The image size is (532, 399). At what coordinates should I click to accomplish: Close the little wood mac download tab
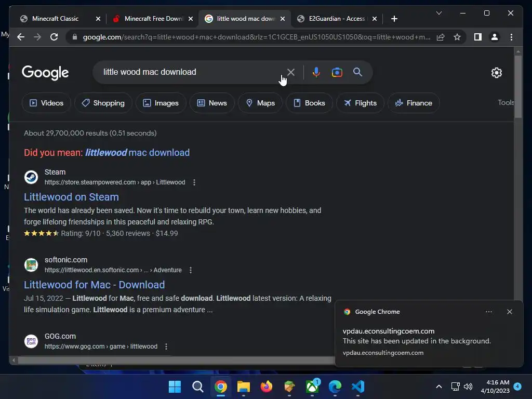pyautogui.click(x=283, y=19)
